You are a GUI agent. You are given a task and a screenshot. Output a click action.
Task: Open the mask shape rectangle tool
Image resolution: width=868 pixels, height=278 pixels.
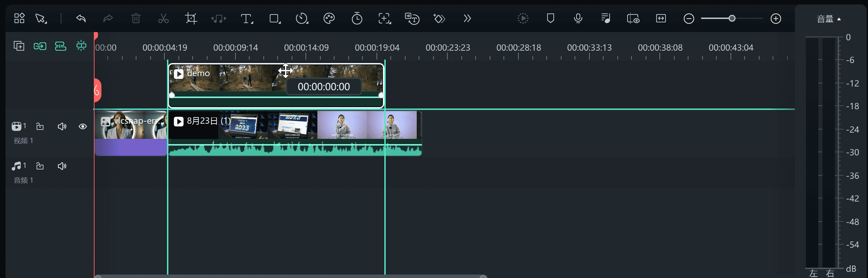(275, 19)
